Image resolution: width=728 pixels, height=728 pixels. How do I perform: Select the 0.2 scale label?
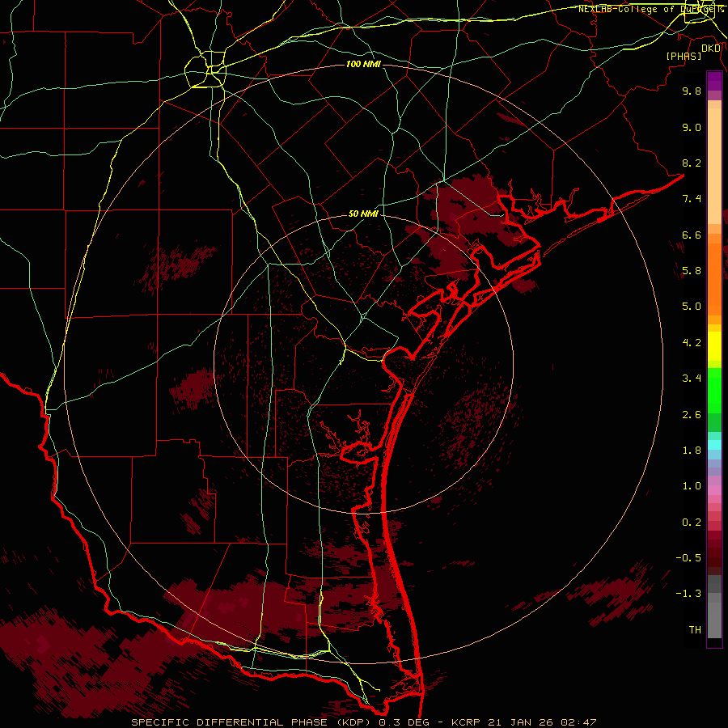coord(692,523)
